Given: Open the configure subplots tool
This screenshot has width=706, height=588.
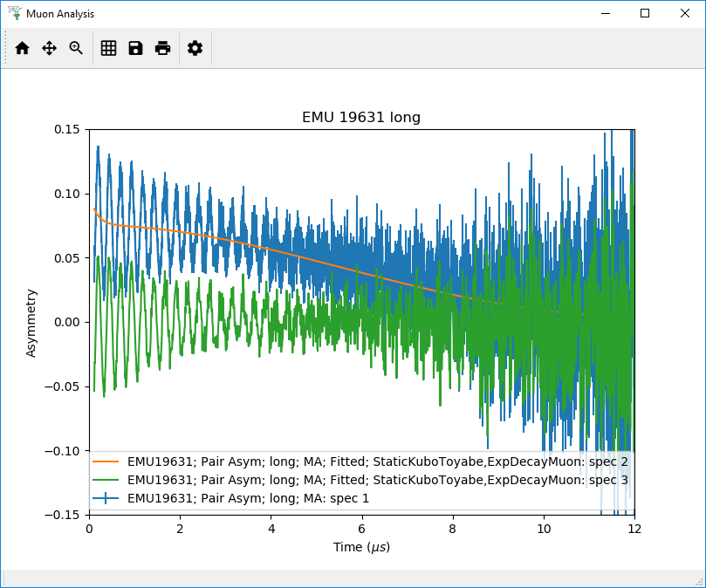Looking at the screenshot, I should (108, 48).
